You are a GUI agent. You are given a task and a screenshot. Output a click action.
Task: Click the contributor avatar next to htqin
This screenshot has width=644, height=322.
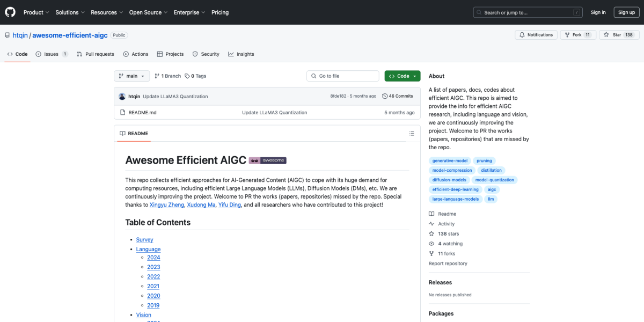coord(122,96)
